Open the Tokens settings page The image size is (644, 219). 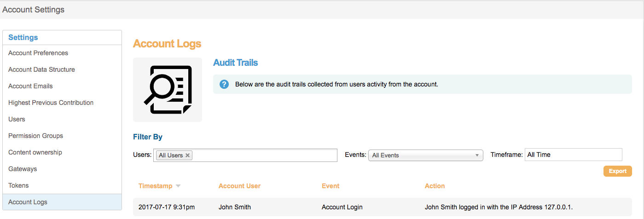[18, 185]
